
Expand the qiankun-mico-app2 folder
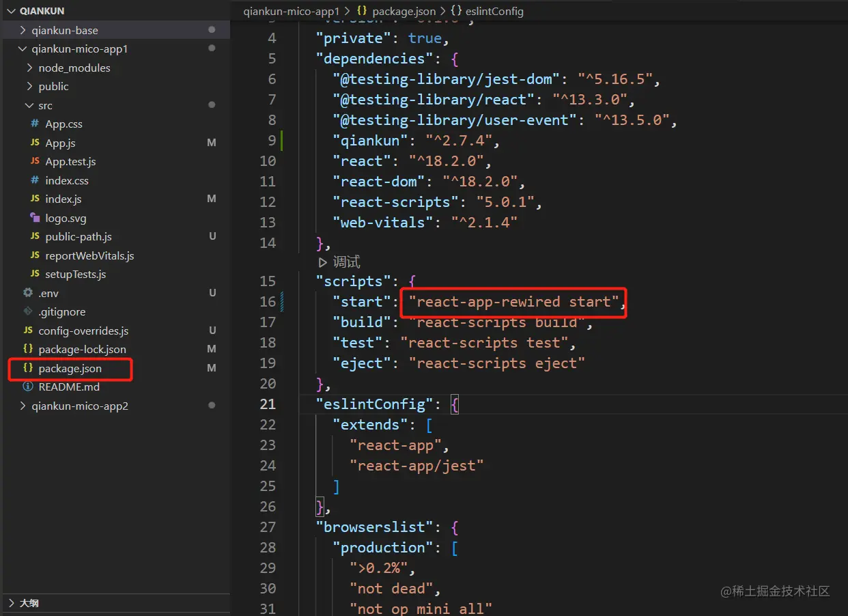point(23,406)
